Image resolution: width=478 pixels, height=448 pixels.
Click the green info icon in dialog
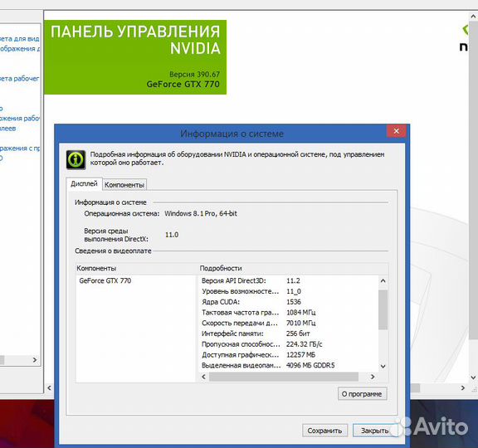[76, 159]
